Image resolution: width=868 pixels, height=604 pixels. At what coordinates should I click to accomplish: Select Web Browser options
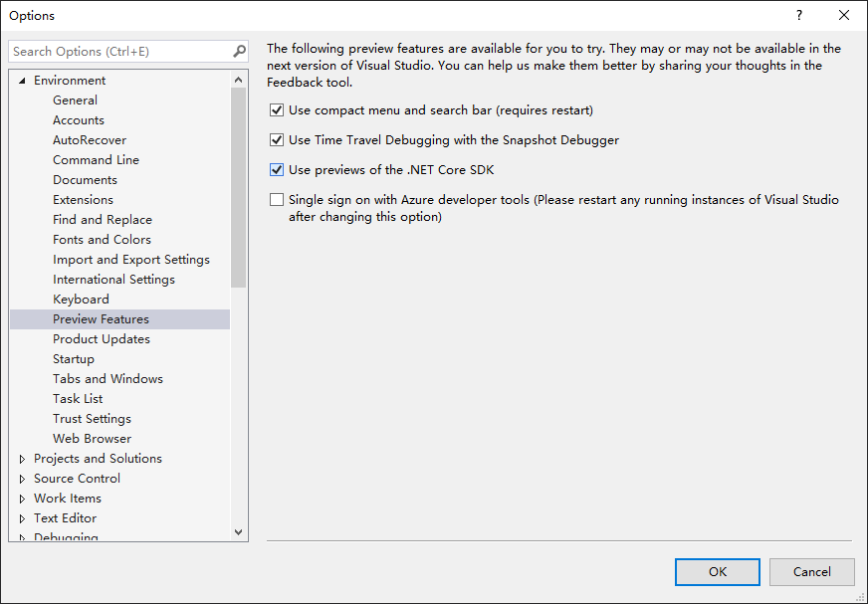(x=92, y=439)
